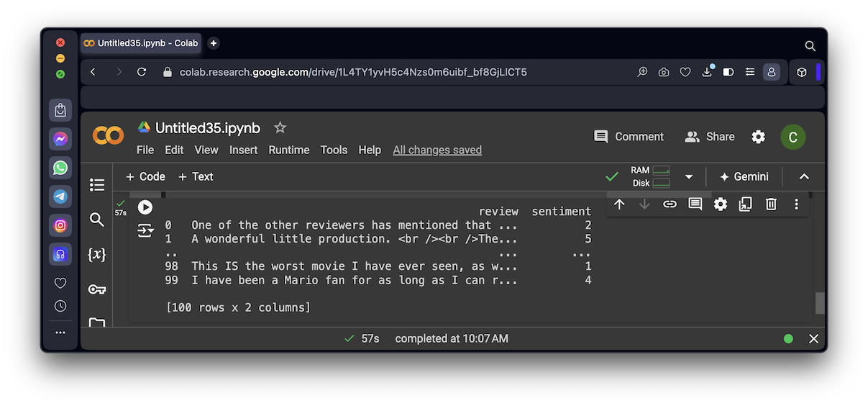Star the Untitled35.ipynb notebook
Screen dimensions: 868x406
tap(280, 128)
